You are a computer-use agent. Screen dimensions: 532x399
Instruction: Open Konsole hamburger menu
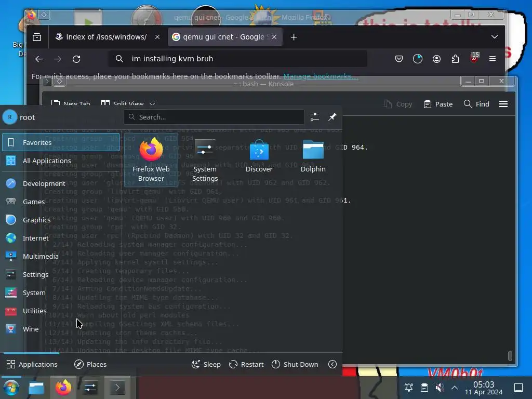pos(503,104)
